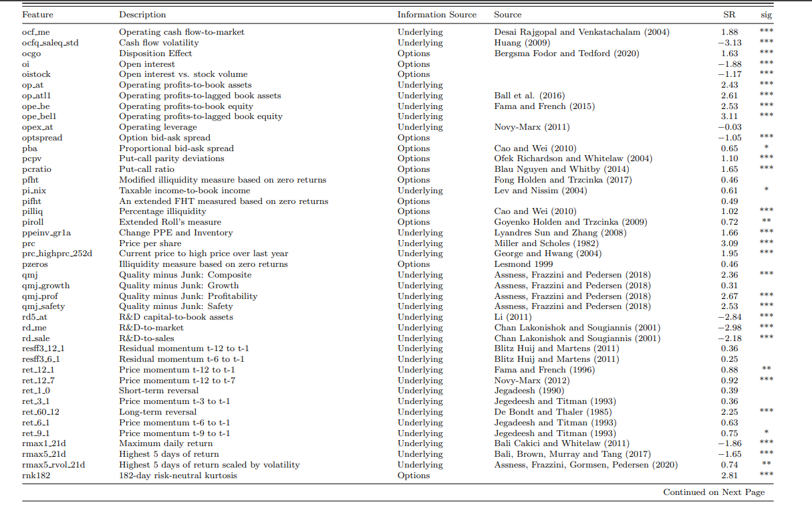
Task: Select feature 'rmax5_rvol_21d'
Action: [53, 465]
